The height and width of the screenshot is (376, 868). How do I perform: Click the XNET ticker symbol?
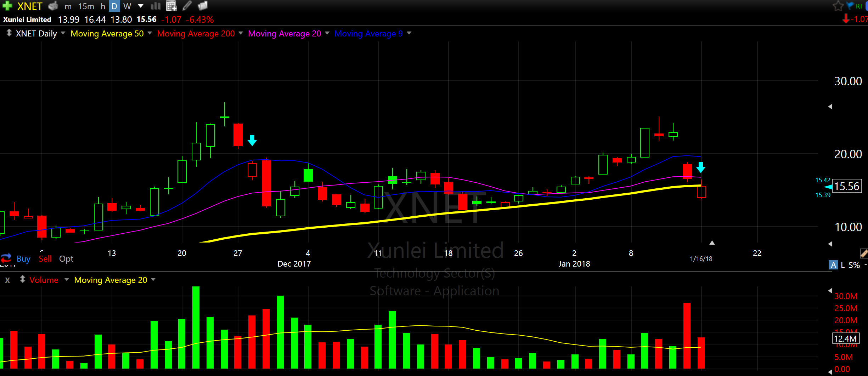click(30, 6)
